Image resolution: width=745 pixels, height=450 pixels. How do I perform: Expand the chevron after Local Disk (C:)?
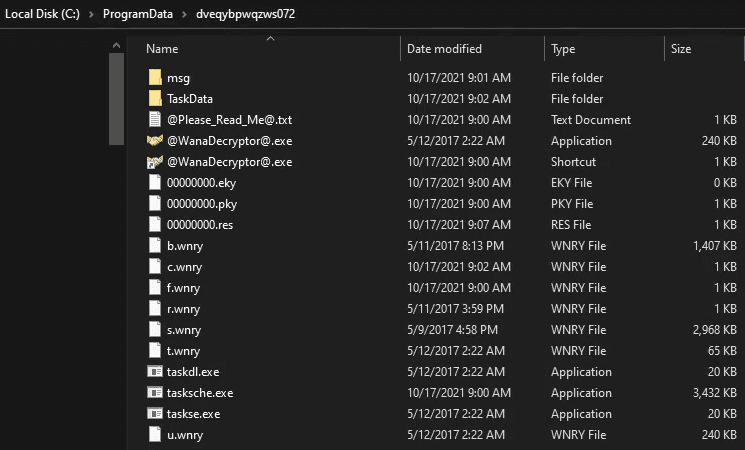[x=92, y=15]
